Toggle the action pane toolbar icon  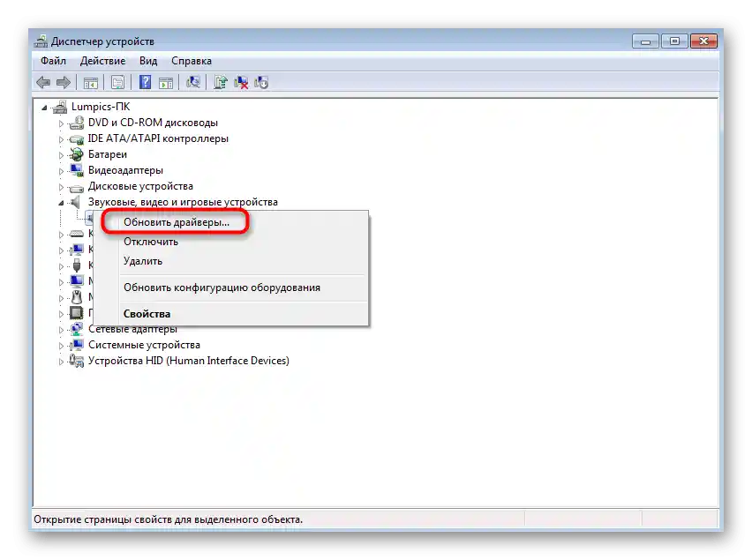[x=166, y=82]
